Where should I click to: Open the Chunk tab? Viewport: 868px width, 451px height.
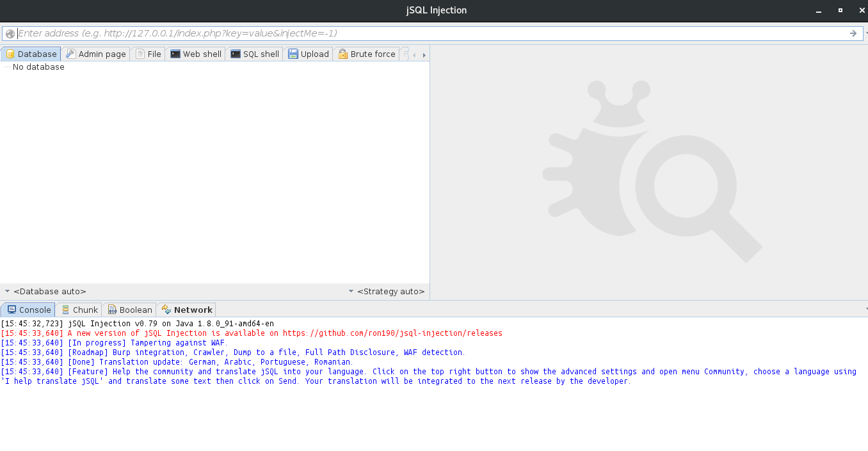79,310
